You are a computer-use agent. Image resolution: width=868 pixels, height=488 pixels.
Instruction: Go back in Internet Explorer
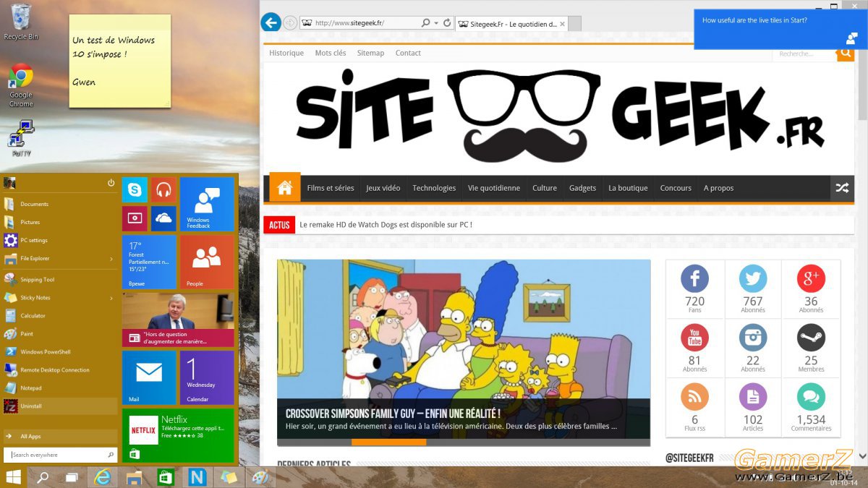click(271, 22)
